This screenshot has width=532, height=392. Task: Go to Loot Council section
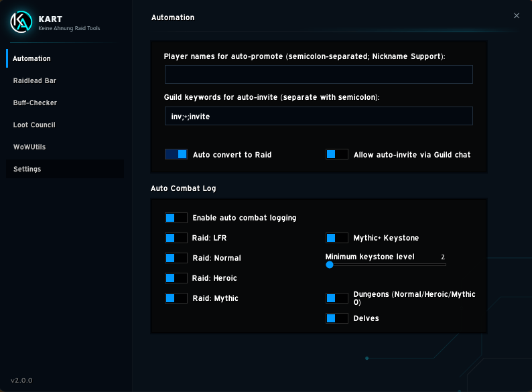click(x=65, y=125)
